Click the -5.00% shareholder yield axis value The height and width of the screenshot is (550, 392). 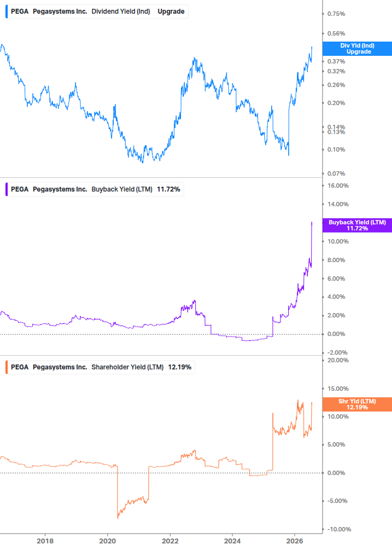tap(337, 501)
